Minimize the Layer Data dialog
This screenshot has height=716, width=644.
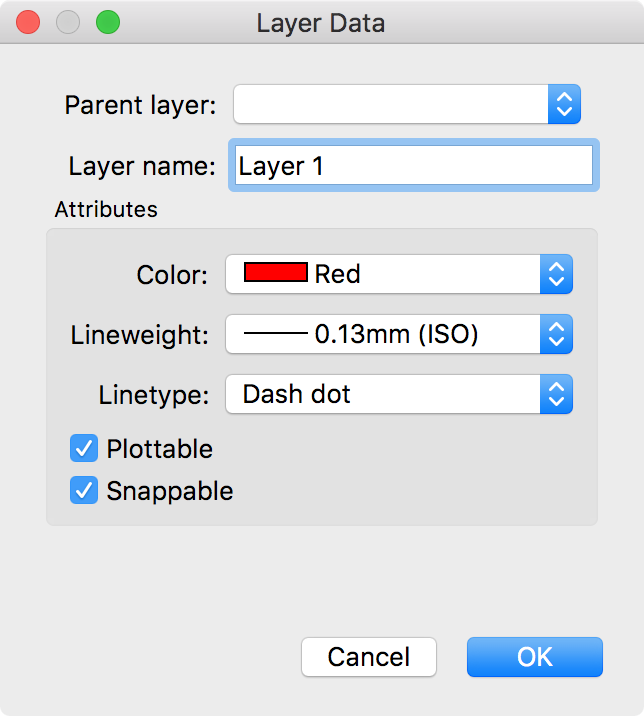click(x=68, y=22)
